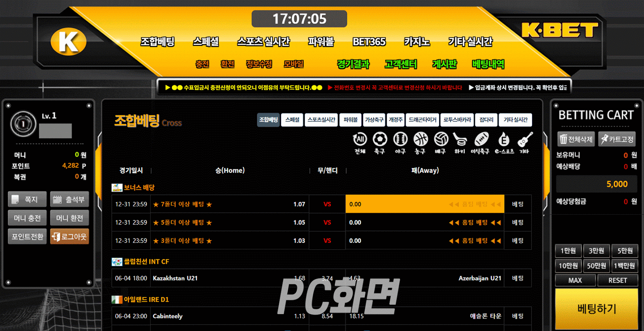Open the 스페셜 main menu
The height and width of the screenshot is (331, 644).
pos(206,42)
